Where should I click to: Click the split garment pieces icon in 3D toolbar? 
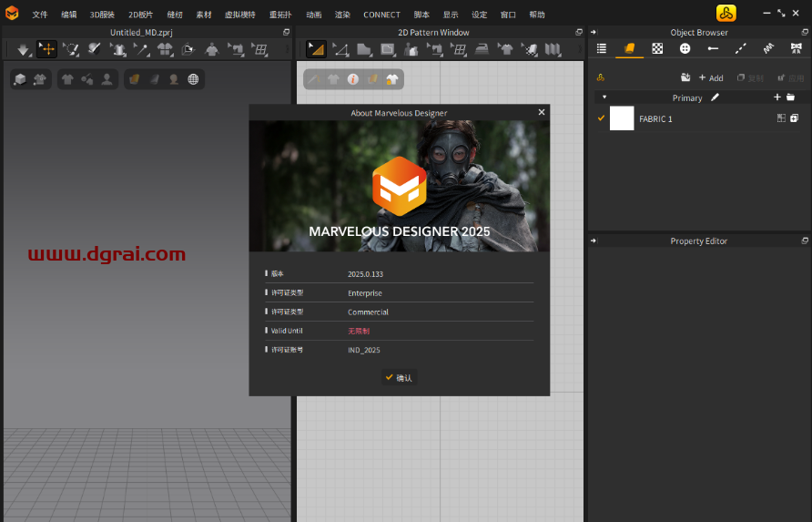click(x=165, y=49)
